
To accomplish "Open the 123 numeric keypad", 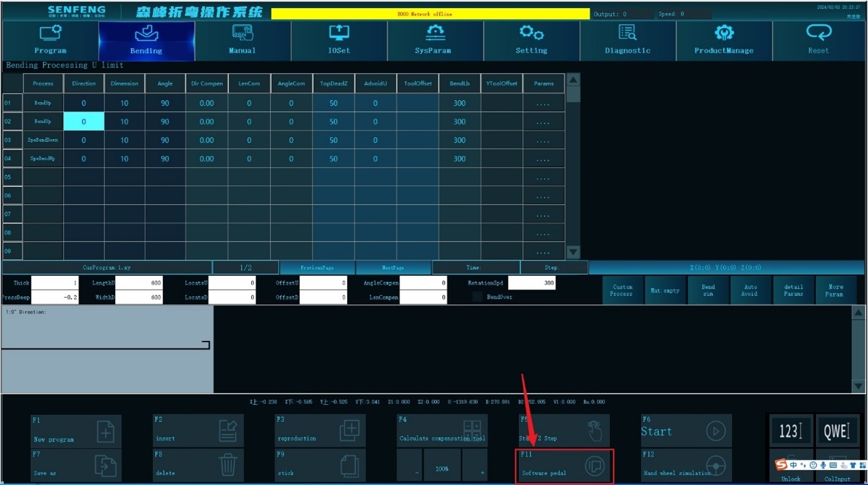I will coord(791,431).
